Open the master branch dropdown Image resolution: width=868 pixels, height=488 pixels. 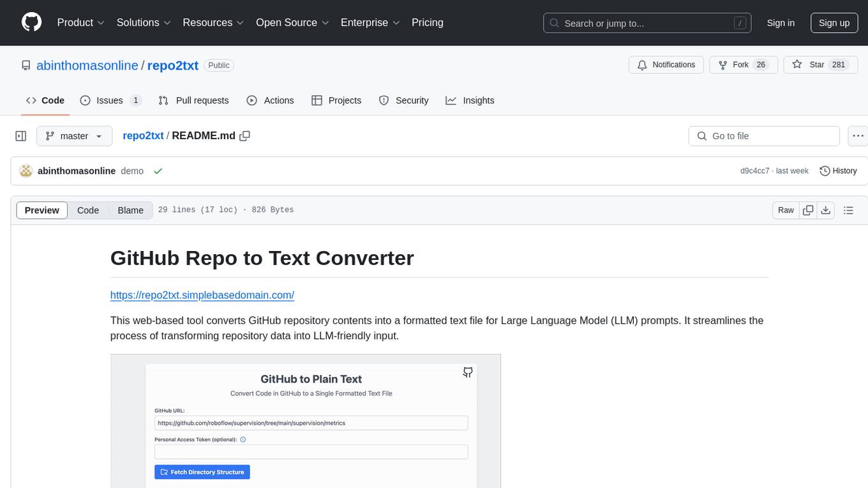pos(74,136)
